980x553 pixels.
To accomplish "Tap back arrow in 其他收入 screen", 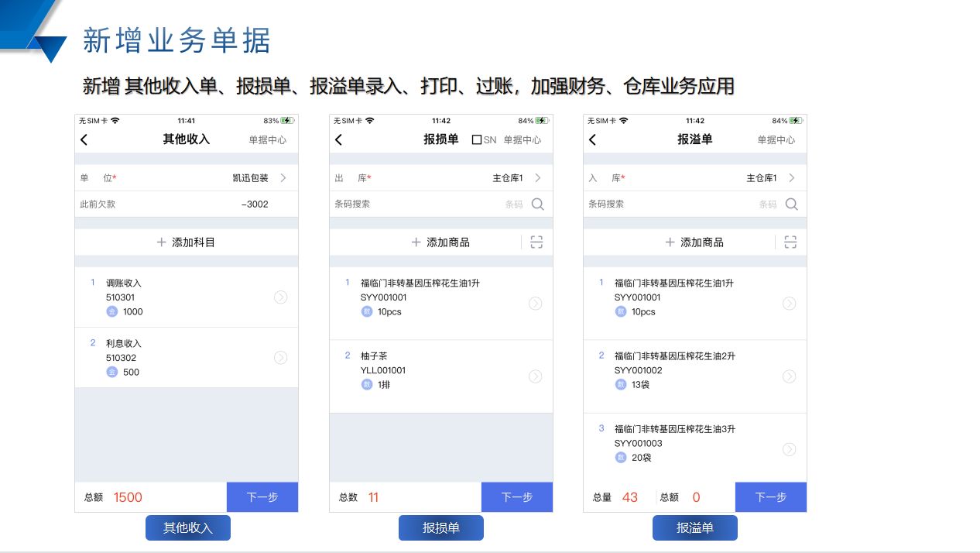I will pos(84,140).
